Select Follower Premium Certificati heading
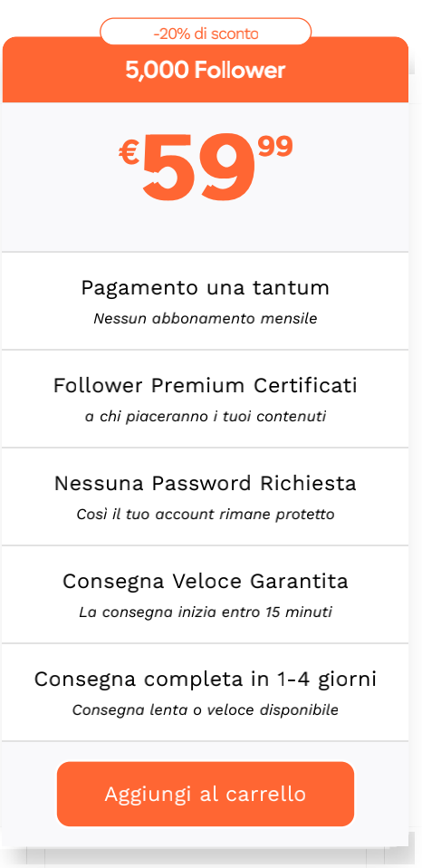 pyautogui.click(x=206, y=385)
